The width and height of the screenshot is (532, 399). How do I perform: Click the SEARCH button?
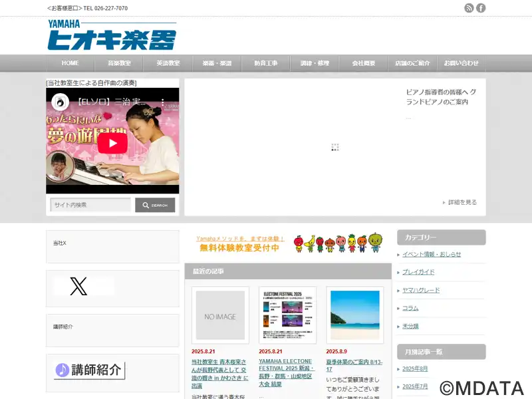155,205
